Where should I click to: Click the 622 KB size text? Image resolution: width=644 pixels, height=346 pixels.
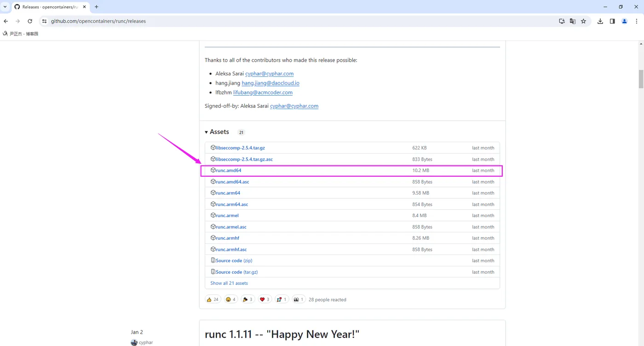[420, 148]
